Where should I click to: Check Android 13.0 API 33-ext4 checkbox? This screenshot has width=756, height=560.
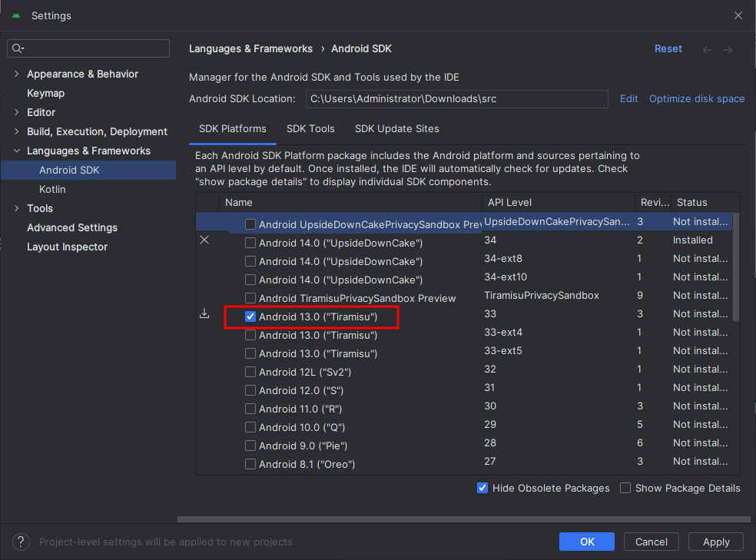[250, 335]
